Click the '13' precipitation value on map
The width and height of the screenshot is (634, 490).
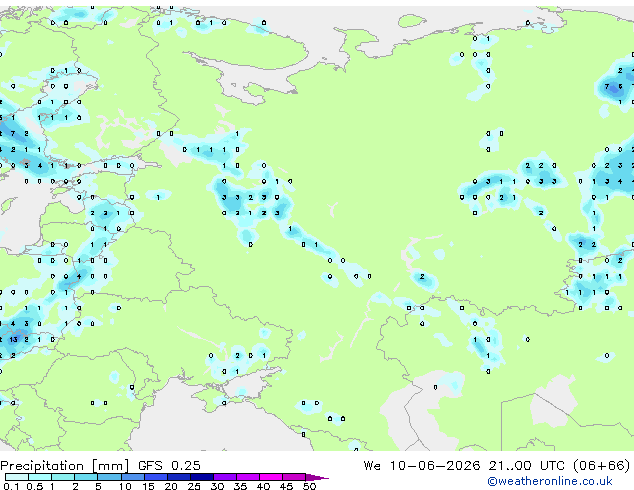tap(13, 340)
